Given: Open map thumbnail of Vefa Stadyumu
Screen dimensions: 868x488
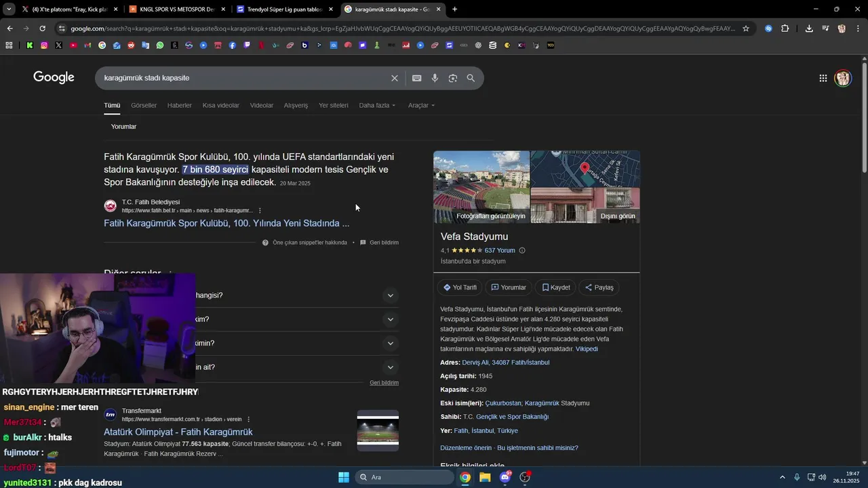Looking at the screenshot, I should pos(585,169).
